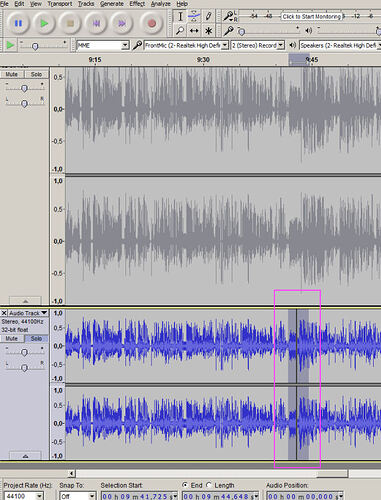
Task: Select the End radio button
Action: coord(185,485)
